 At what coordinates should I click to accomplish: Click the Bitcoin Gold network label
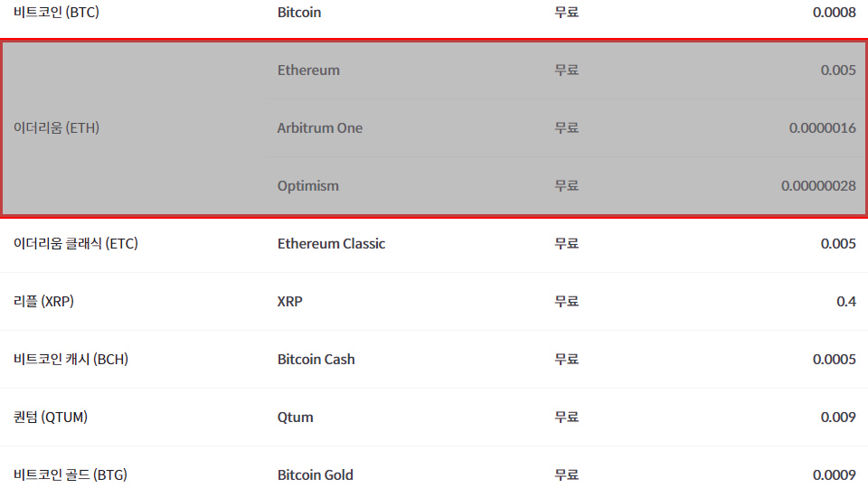315,475
